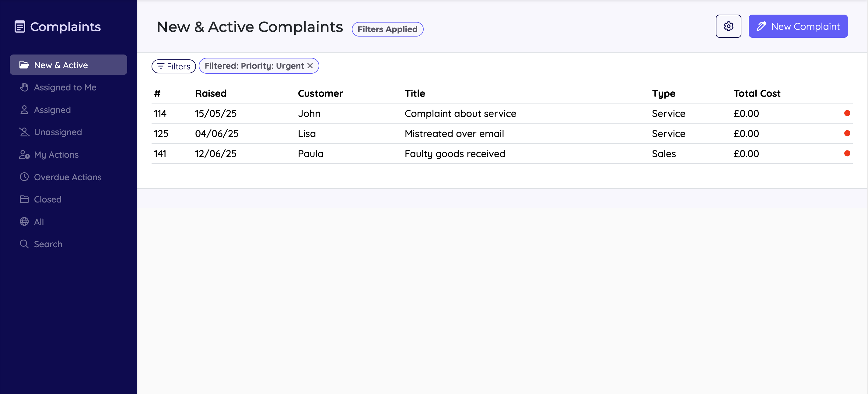Viewport: 868px width, 394px height.
Task: Click the clock icon for Overdue Actions
Action: (x=24, y=177)
